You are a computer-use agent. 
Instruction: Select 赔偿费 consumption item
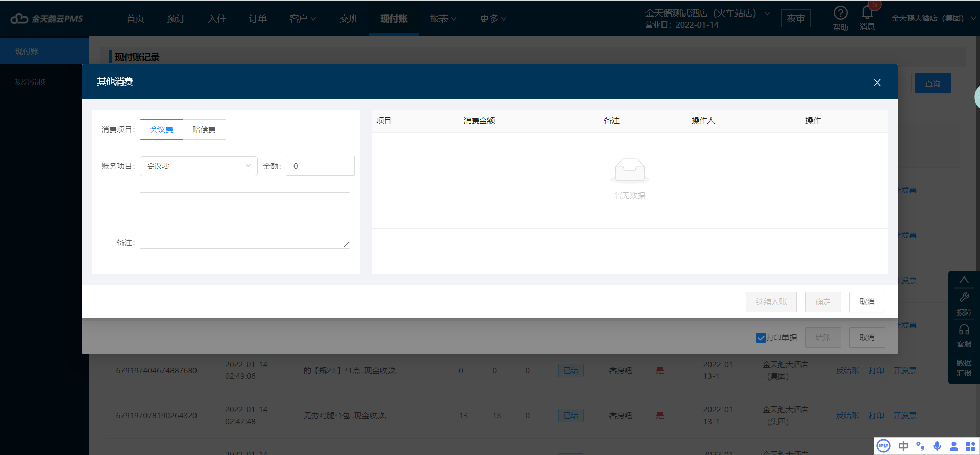[x=204, y=130]
